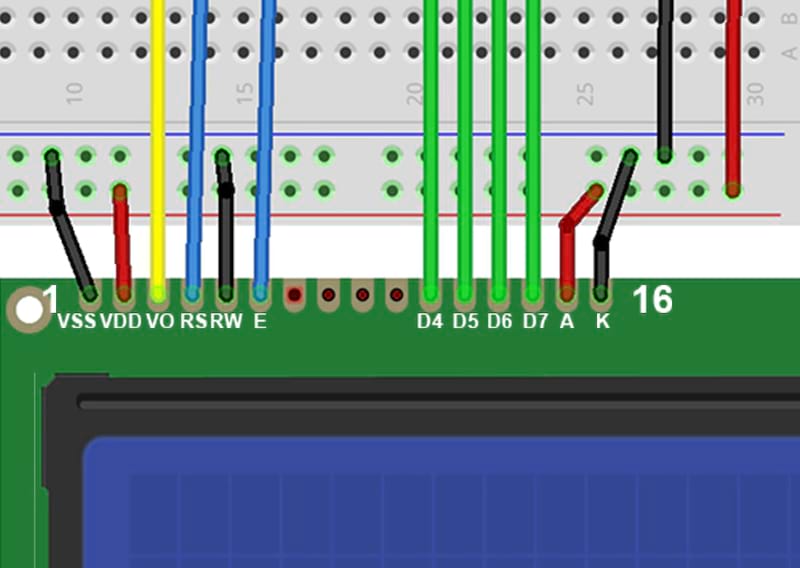
Task: Click the D6 pin label on LCD
Action: click(499, 321)
